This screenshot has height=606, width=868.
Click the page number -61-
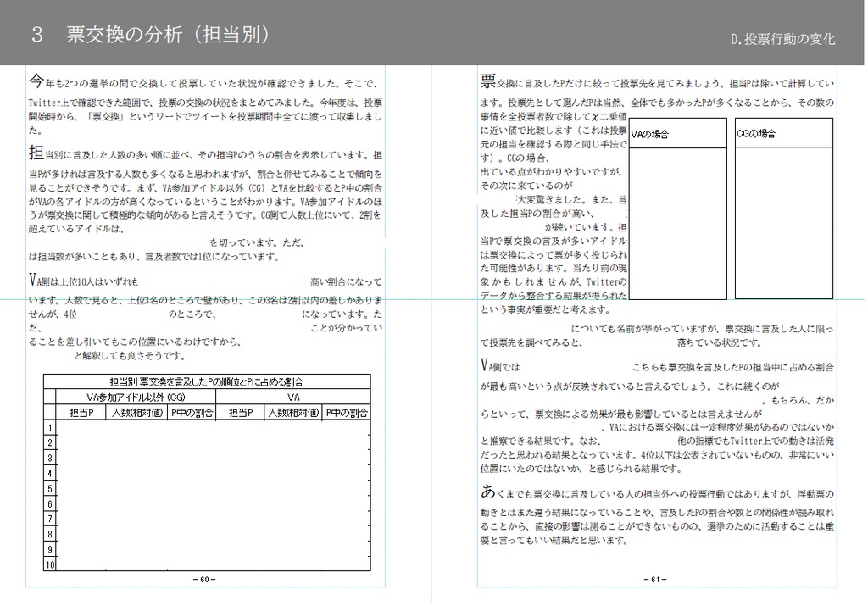(657, 580)
